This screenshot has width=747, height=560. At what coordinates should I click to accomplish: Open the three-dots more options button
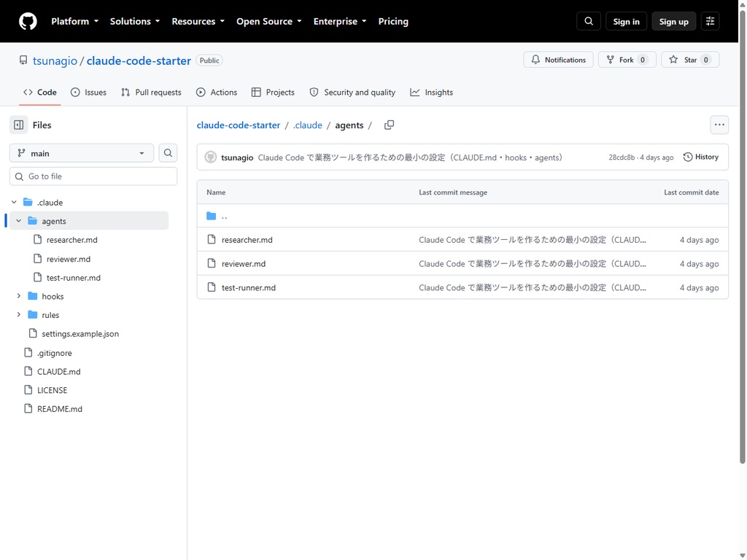[x=719, y=125]
